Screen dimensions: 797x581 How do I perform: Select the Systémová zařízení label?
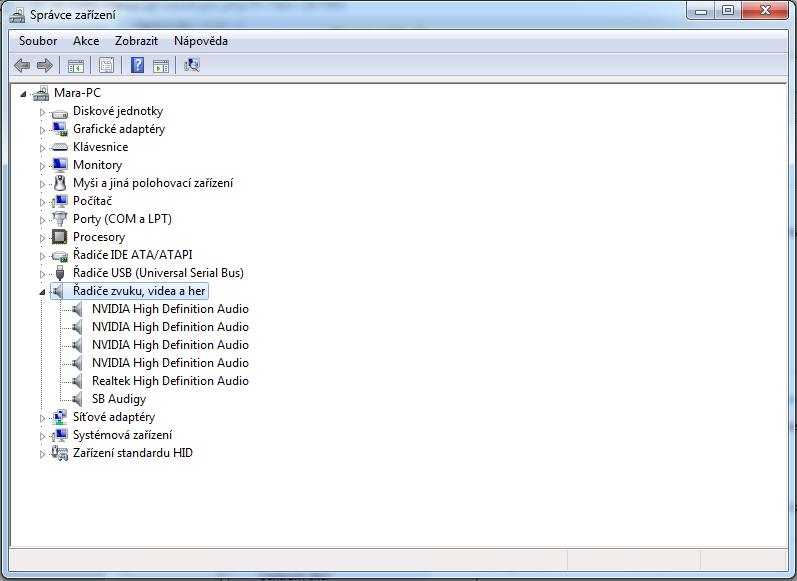pos(122,435)
